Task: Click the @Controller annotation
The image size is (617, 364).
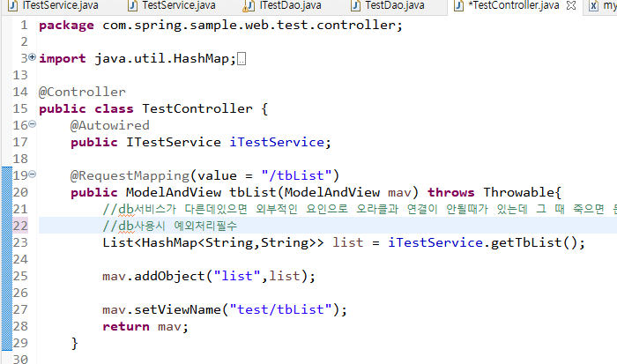Action: click(x=82, y=92)
